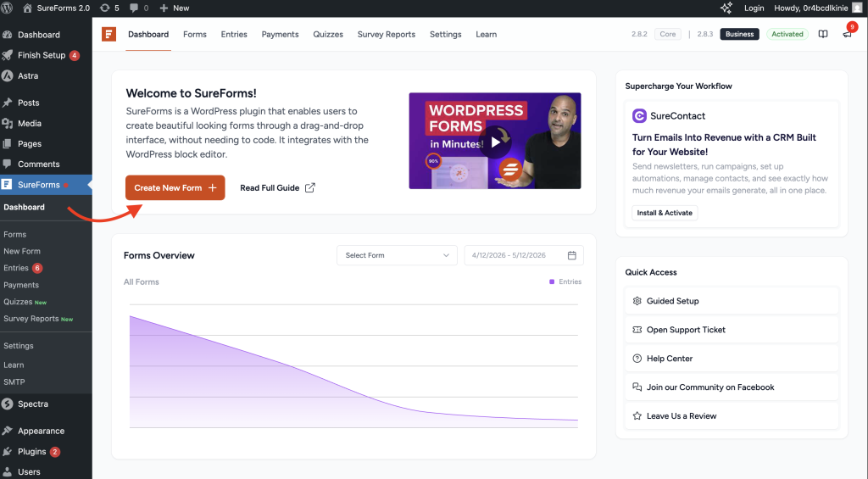Screen dimensions: 868x479
Task: Toggle the Entries legend marker on the chart
Action: click(552, 281)
